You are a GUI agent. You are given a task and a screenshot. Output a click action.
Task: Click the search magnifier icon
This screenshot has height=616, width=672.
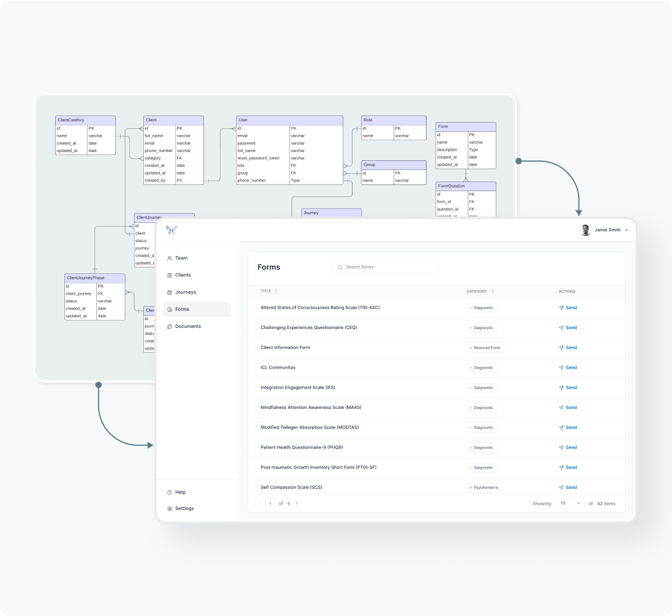click(x=340, y=267)
